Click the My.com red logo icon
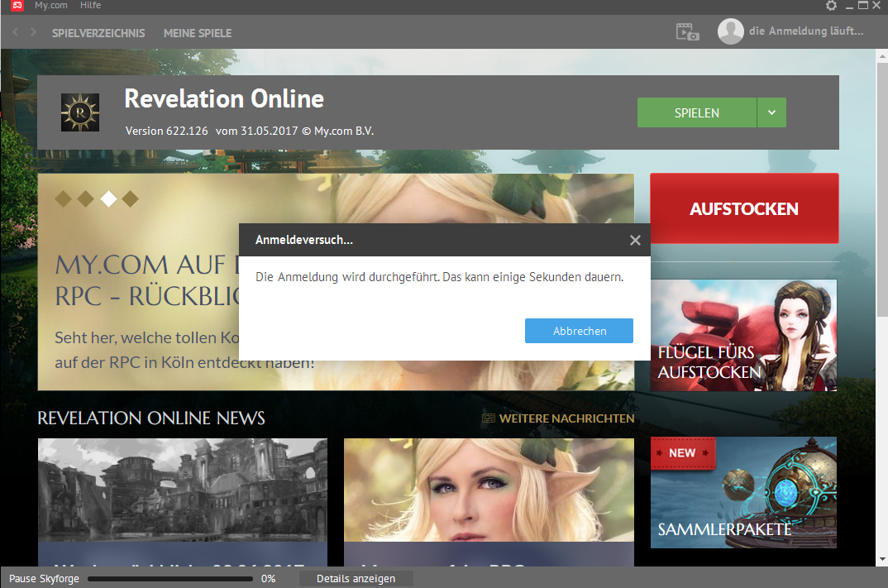The width and height of the screenshot is (888, 588). pyautogui.click(x=17, y=5)
